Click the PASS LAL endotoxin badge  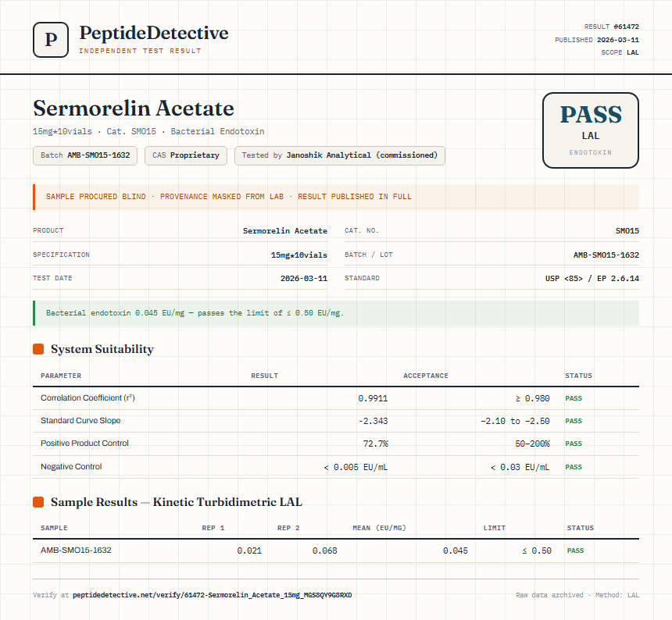591,130
